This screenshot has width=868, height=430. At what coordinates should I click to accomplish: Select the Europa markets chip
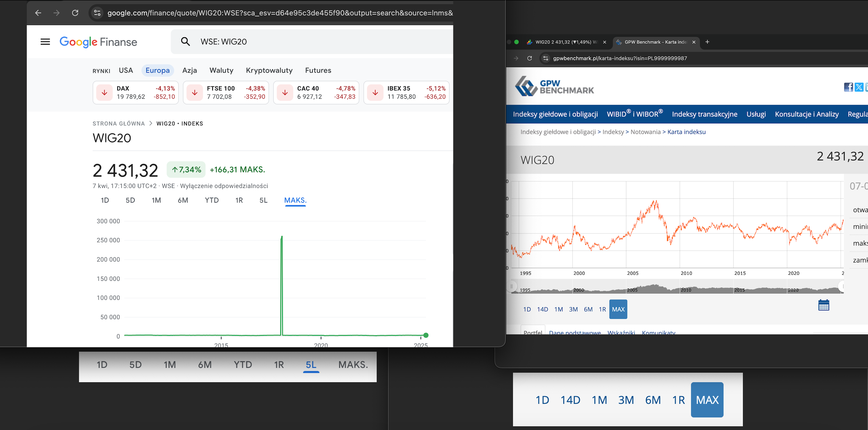coord(157,70)
